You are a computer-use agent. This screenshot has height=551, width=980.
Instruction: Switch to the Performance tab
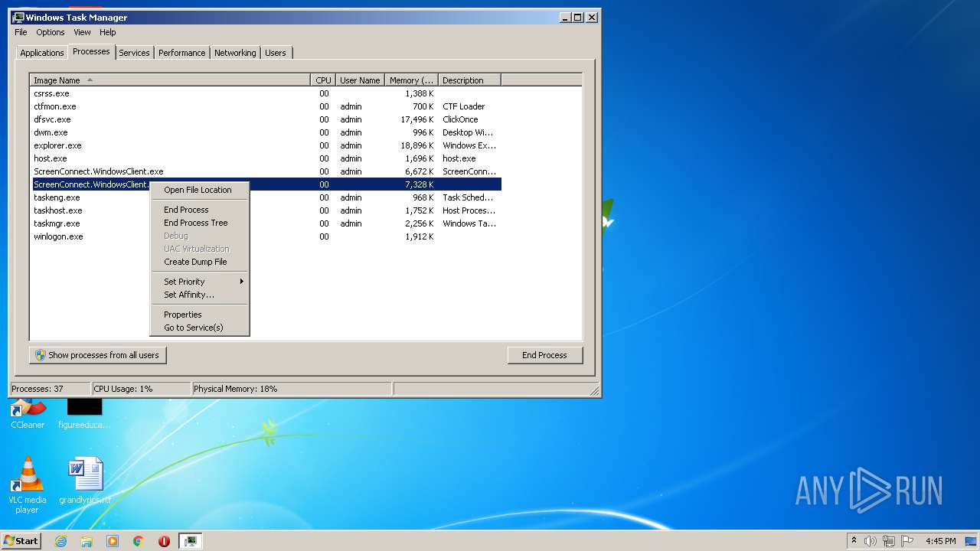181,53
